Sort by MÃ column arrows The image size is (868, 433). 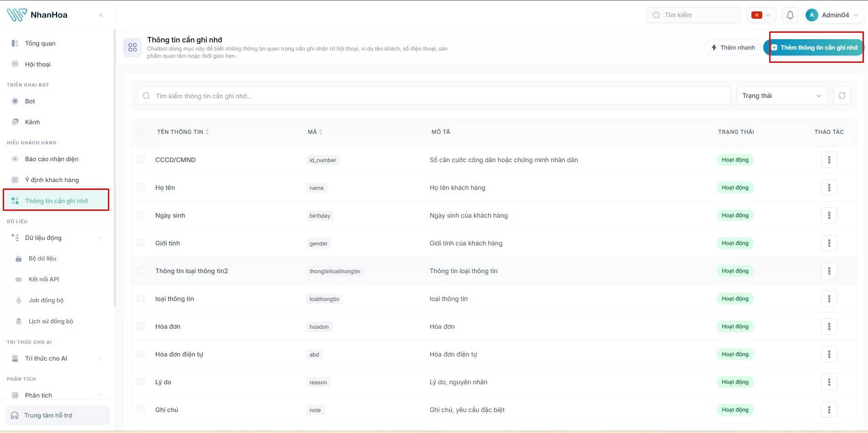pos(321,132)
